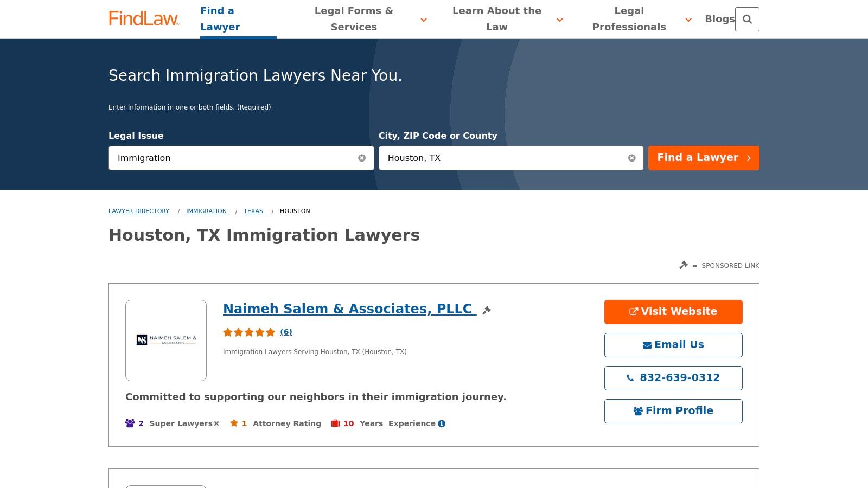Click the orange Attorney Rating star icon
The width and height of the screenshot is (868, 488).
233,423
